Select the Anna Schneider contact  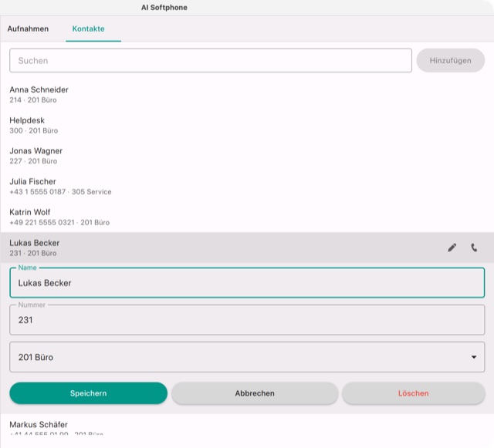[x=247, y=94]
